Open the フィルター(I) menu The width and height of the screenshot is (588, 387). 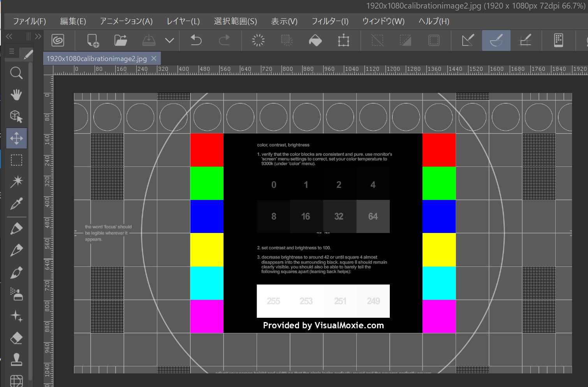330,21
